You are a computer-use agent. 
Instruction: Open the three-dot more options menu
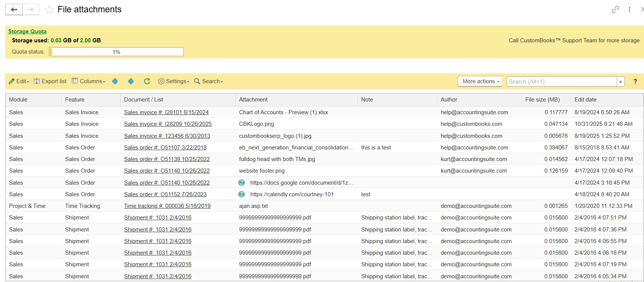(629, 10)
